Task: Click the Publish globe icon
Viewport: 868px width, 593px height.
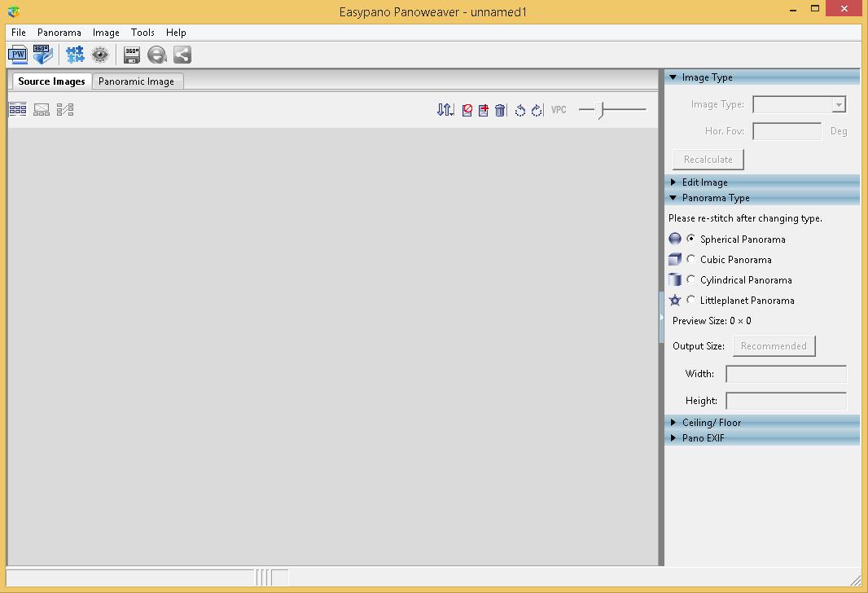Action: click(x=157, y=54)
